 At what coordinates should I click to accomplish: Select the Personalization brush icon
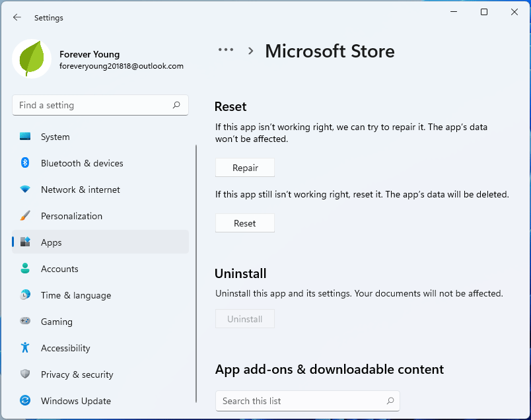click(24, 216)
